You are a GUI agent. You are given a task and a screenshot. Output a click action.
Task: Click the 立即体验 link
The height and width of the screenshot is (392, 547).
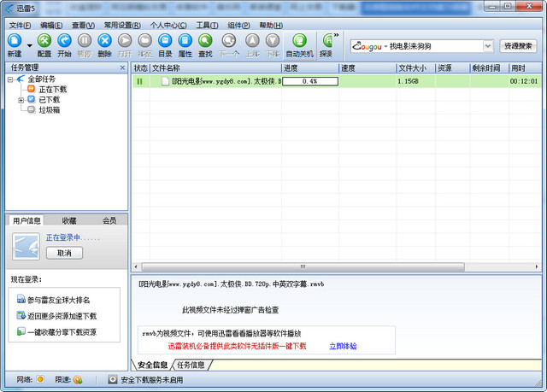click(343, 346)
